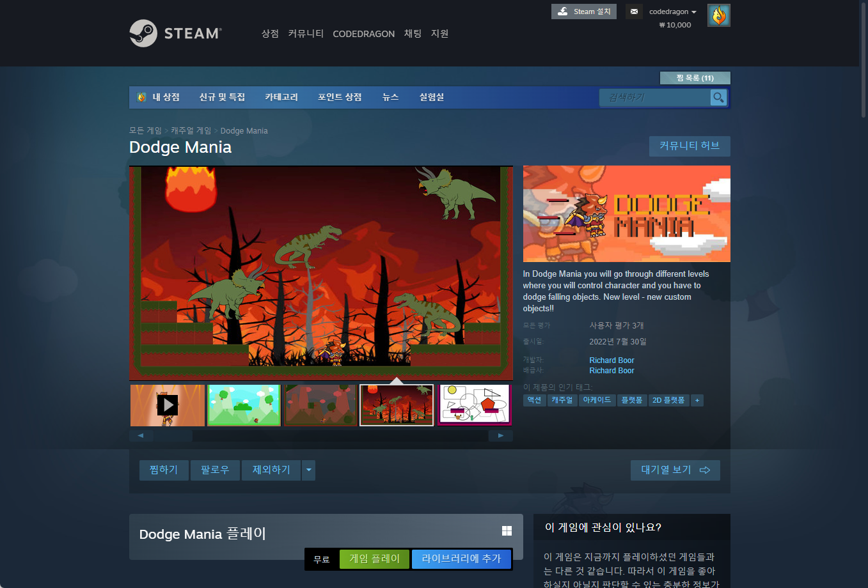
Task: Open the 실험실 tab
Action: tap(431, 97)
